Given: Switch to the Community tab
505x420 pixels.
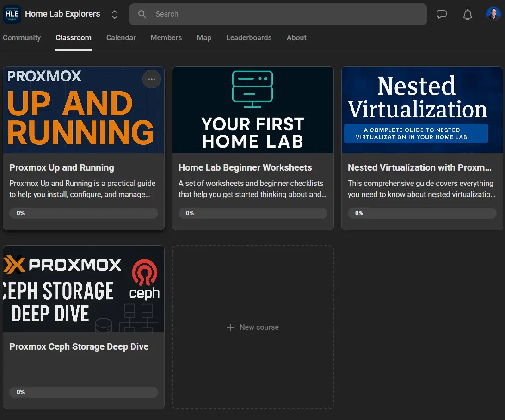Looking at the screenshot, I should point(22,37).
